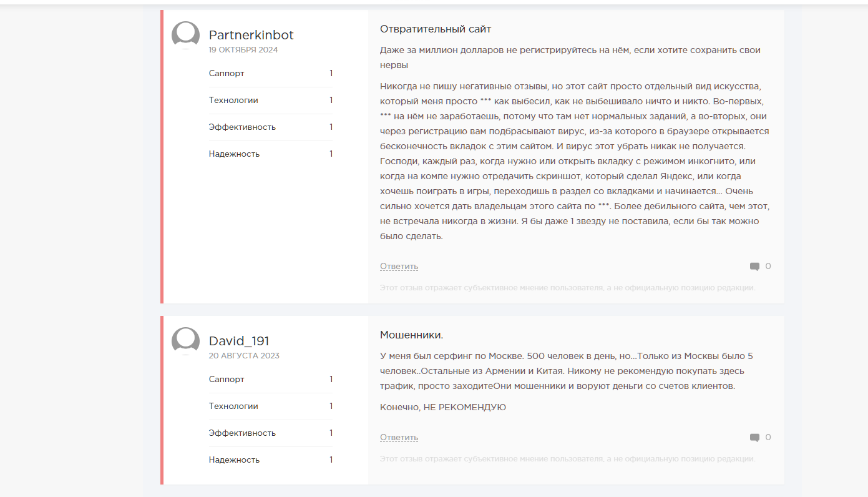Select the review title Мошенники.
This screenshot has width=868, height=497.
point(411,335)
